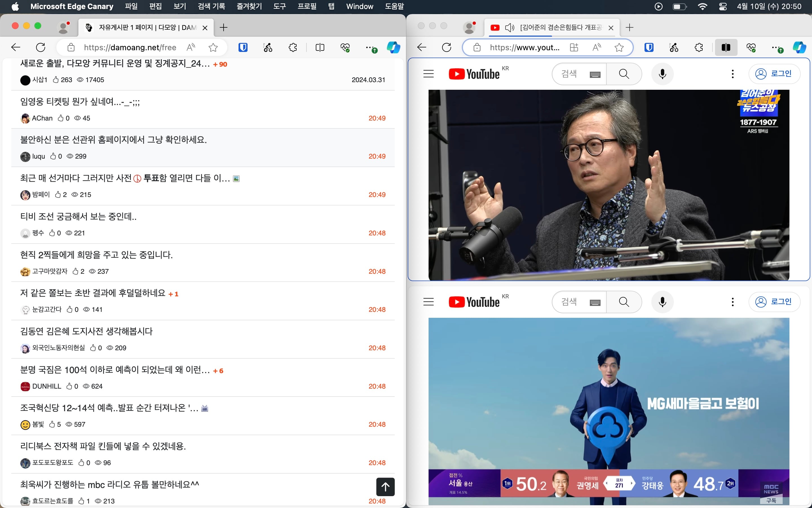This screenshot has height=508, width=812.
Task: Open post 리디북스 전자책 파일 킨들에
Action: click(x=103, y=446)
